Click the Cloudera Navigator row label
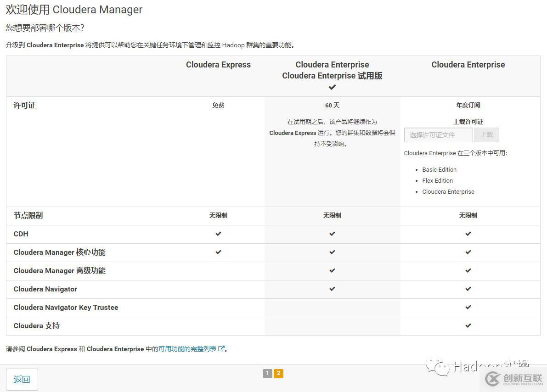 (45, 289)
